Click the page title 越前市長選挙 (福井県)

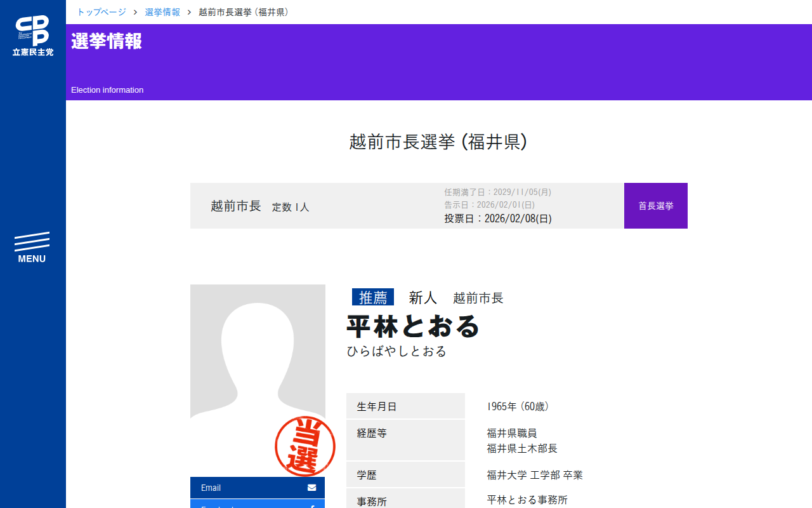click(x=438, y=142)
